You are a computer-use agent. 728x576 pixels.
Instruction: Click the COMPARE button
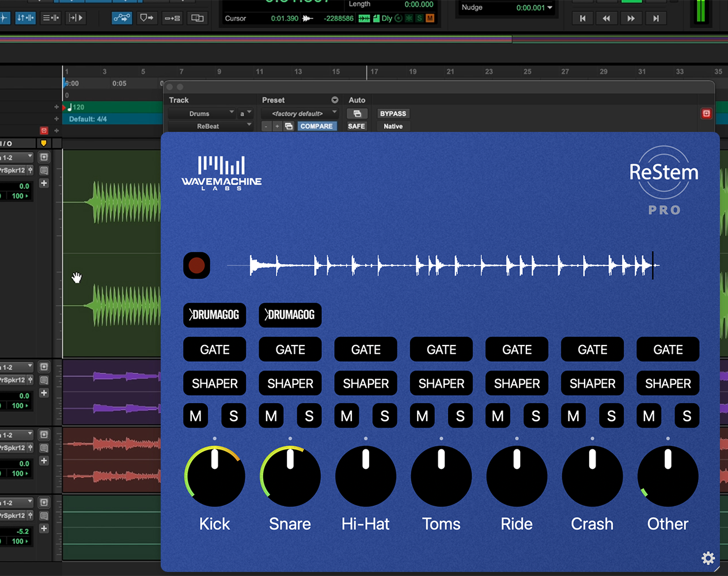[317, 126]
